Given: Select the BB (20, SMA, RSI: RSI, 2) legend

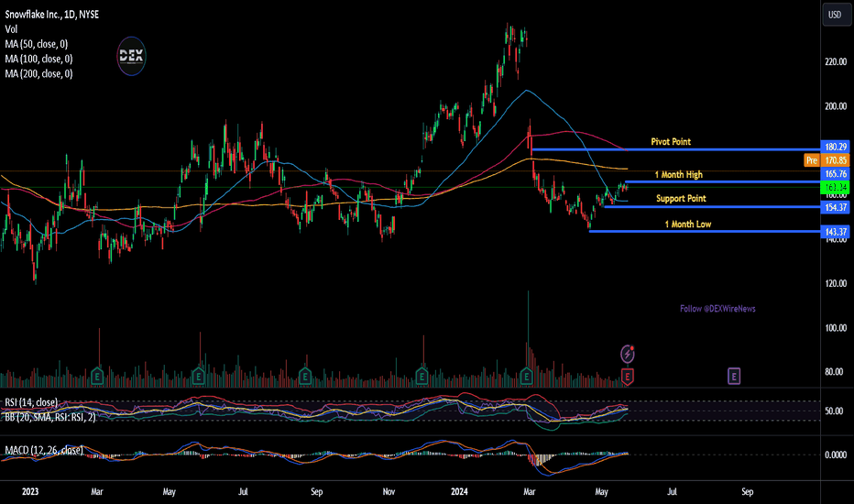Looking at the screenshot, I should pyautogui.click(x=50, y=417).
